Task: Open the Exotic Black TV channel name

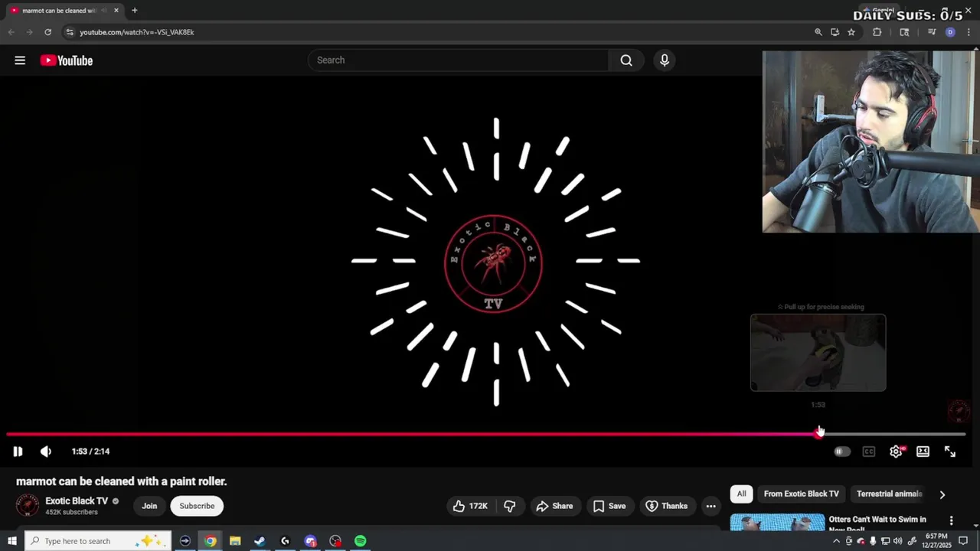Action: point(77,501)
